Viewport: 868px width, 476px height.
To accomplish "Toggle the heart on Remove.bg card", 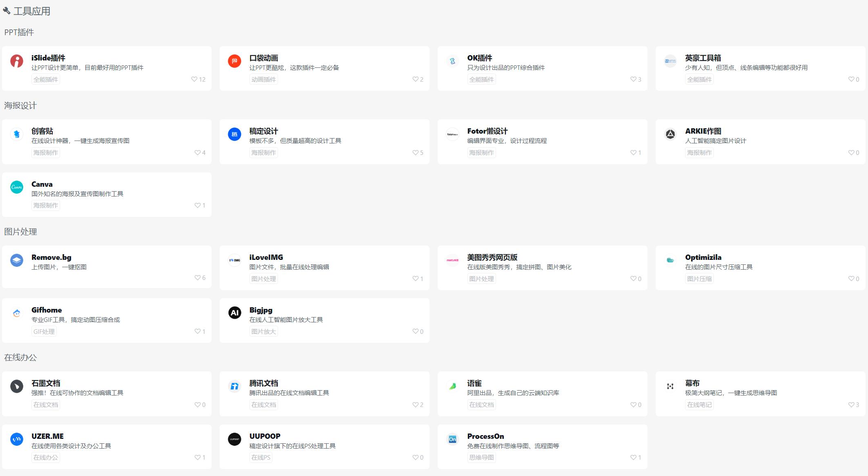I will pos(198,278).
